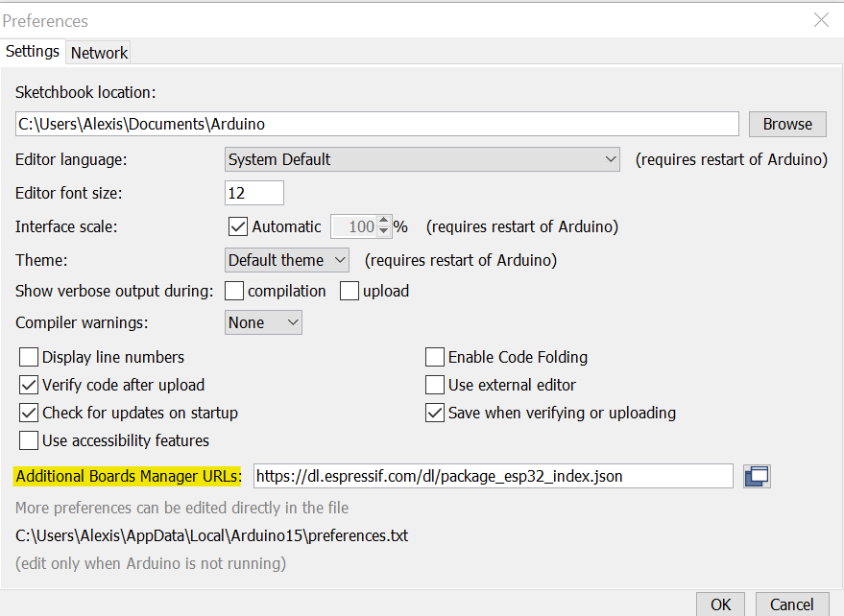Open the Additional Boards Manager URLs editor window icon
This screenshot has height=616, width=844.
(757, 476)
